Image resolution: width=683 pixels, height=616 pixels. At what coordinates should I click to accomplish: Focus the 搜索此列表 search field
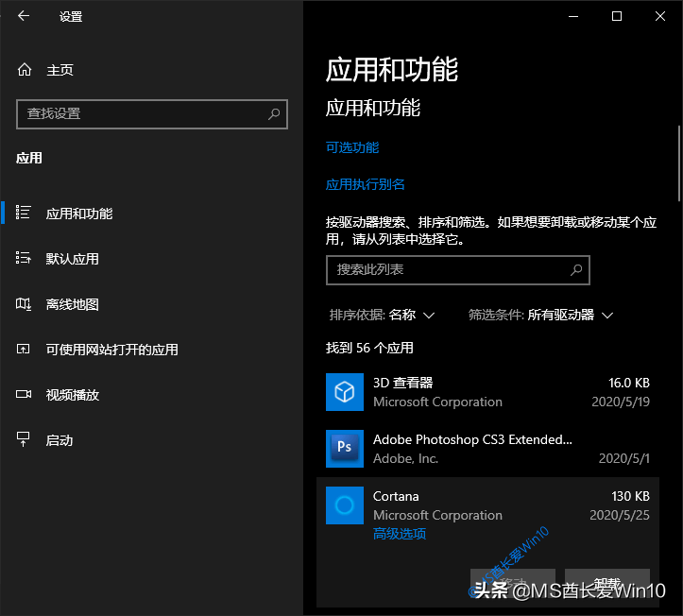(x=458, y=270)
